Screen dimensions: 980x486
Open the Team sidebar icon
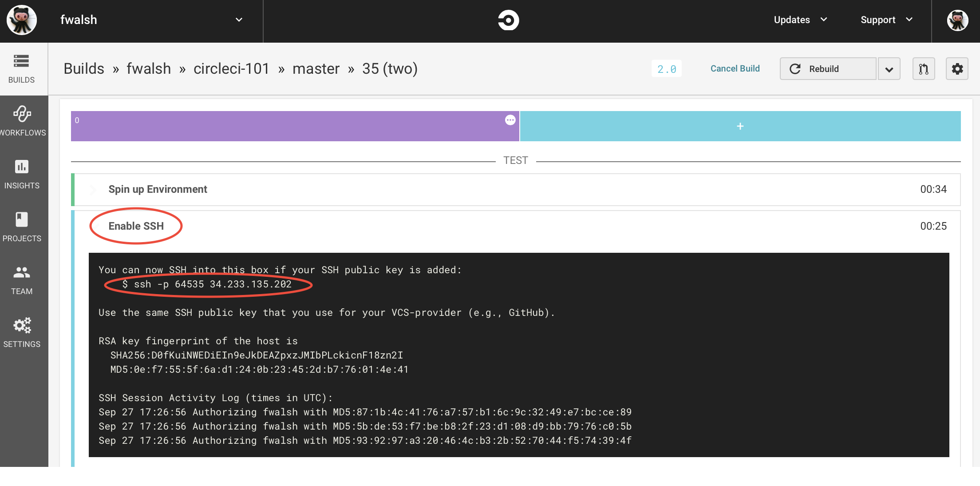tap(22, 279)
